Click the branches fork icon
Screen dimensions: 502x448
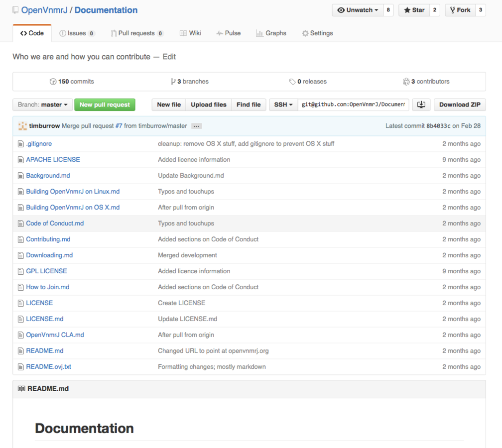tap(173, 82)
